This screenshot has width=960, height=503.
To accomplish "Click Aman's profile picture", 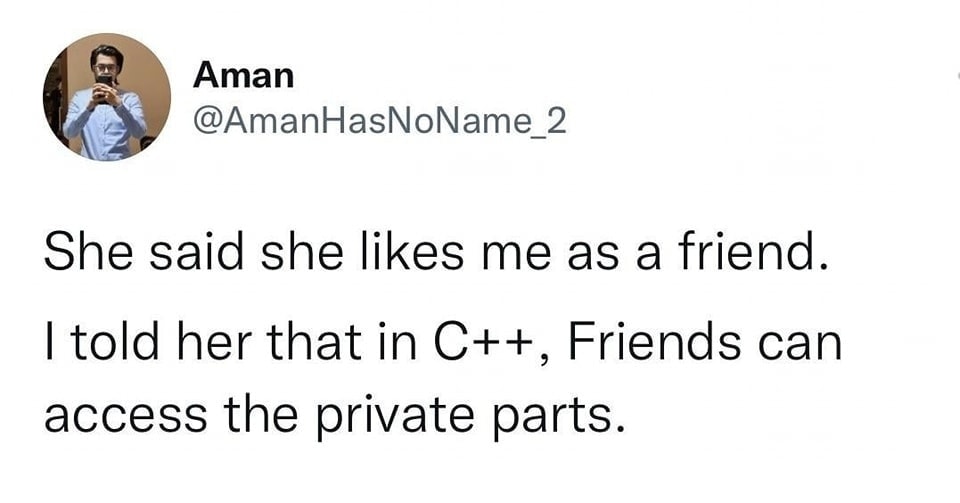I will pos(107,97).
